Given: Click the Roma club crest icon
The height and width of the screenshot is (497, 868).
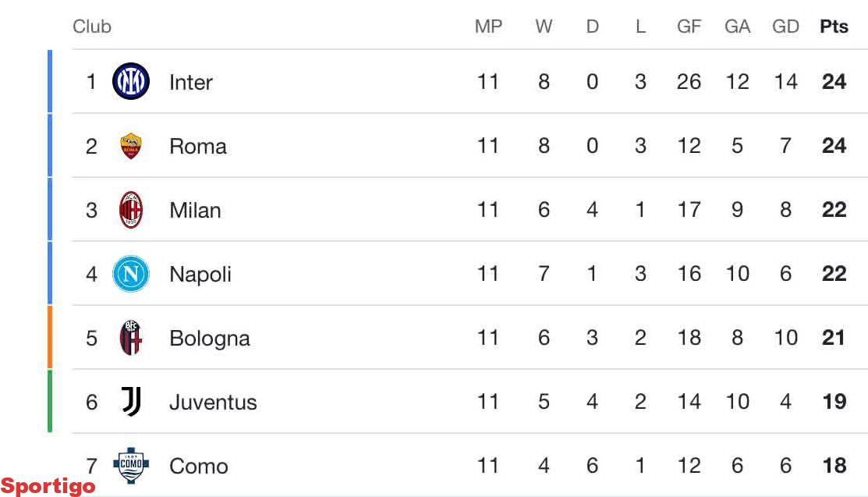Looking at the screenshot, I should [130, 146].
